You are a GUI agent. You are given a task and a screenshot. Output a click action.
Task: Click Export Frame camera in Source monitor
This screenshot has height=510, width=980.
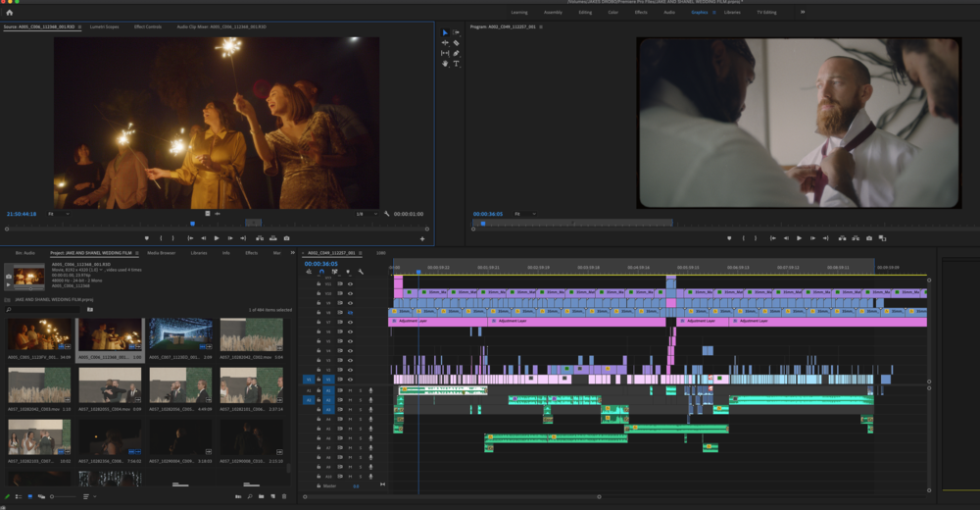click(x=286, y=238)
